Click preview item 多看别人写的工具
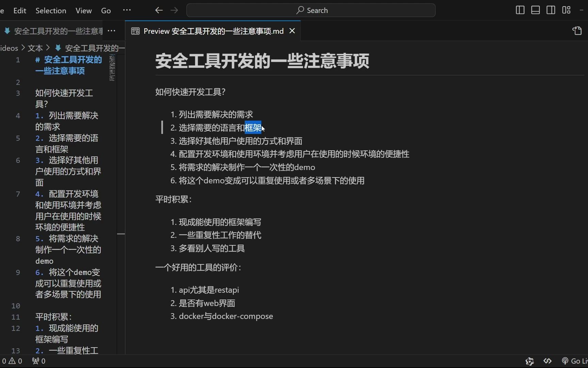 [212, 248]
